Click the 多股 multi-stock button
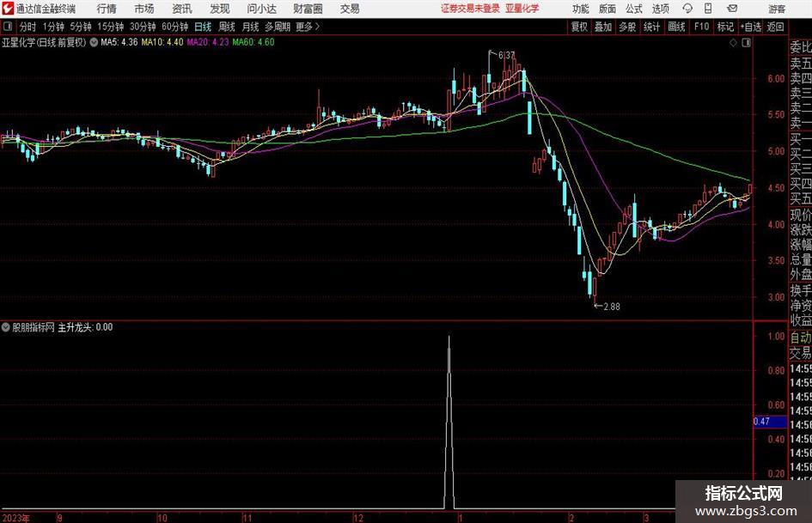The width and height of the screenshot is (812, 523). 627,27
